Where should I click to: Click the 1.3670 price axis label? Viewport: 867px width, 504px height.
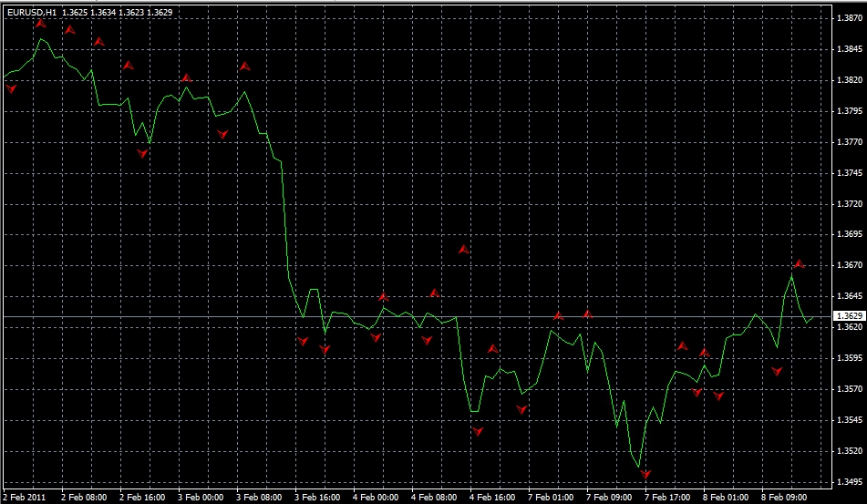(x=848, y=266)
